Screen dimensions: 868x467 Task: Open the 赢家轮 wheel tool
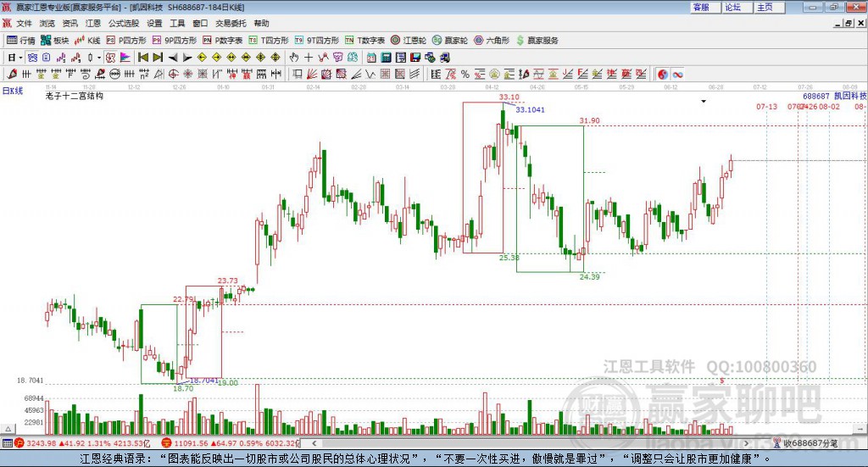[450, 41]
